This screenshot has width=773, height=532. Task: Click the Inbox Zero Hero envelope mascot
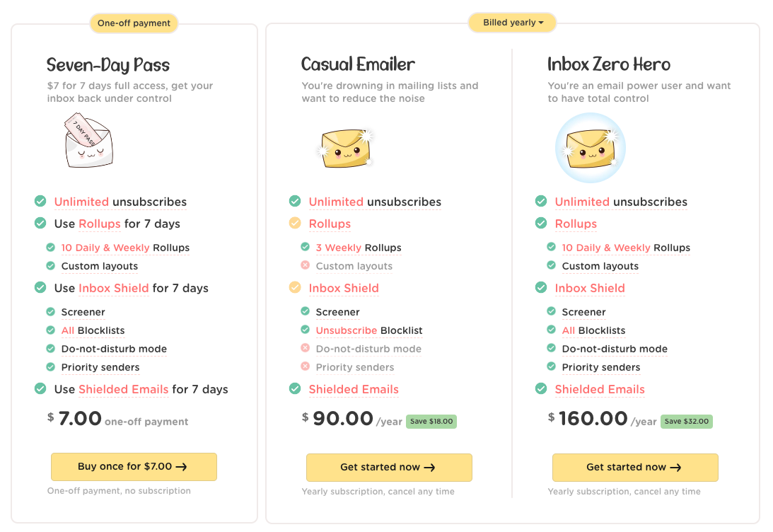591,148
